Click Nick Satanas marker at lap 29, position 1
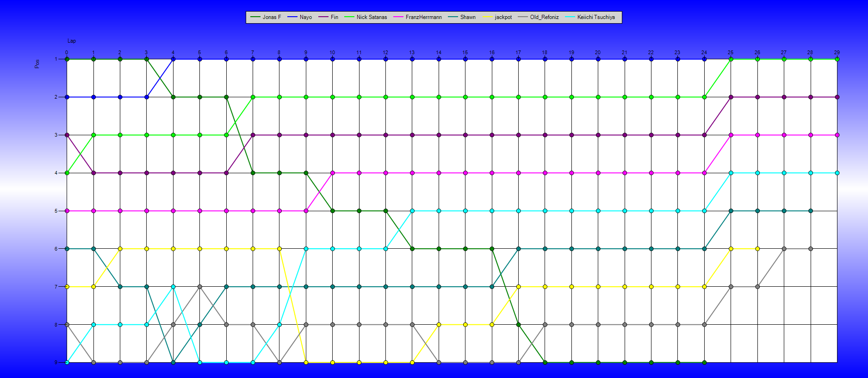Screen dimensions: 868x378 pyautogui.click(x=837, y=59)
